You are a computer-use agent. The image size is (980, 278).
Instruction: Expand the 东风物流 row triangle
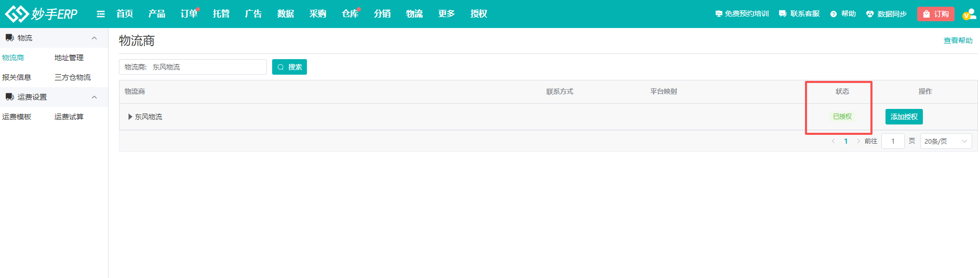(130, 117)
